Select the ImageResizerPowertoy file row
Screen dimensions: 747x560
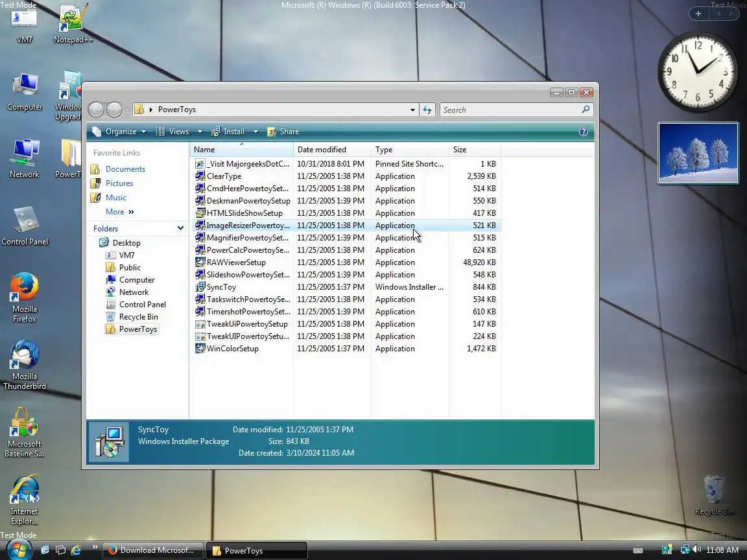point(346,226)
